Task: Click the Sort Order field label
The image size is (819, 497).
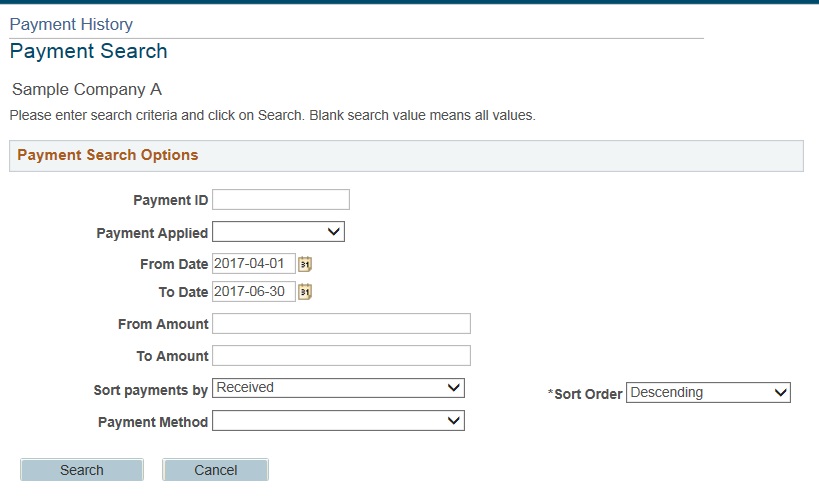Action: pyautogui.click(x=585, y=394)
